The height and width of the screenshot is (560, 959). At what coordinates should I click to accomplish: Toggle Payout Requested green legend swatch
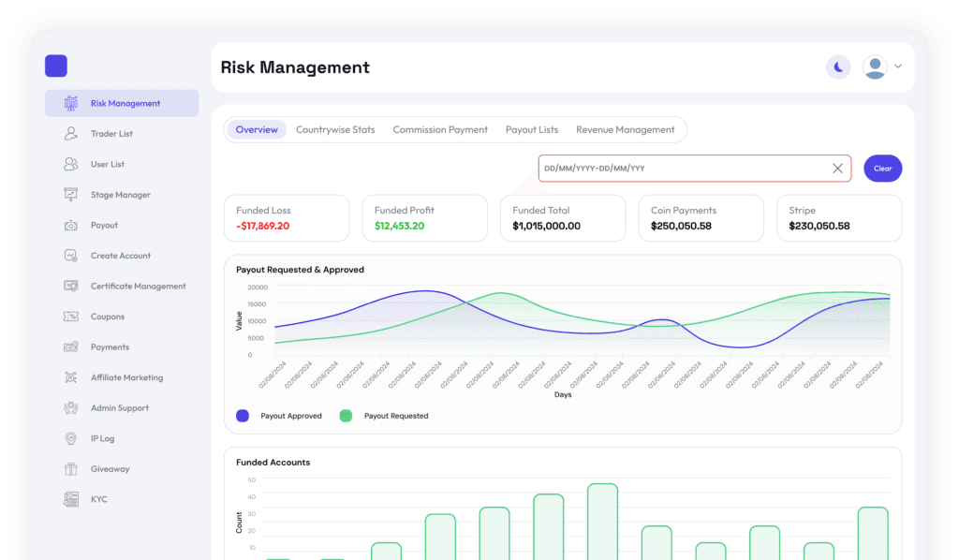[346, 416]
